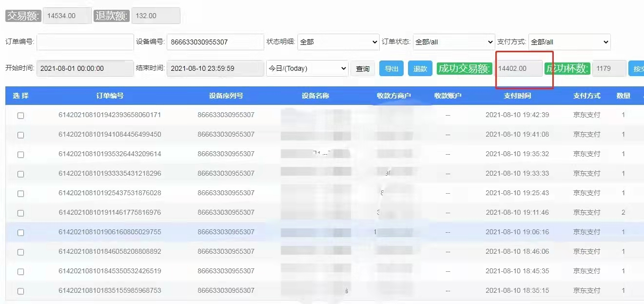
Task: Select the checkbox for payment time 19:41:08
Action: (20, 135)
